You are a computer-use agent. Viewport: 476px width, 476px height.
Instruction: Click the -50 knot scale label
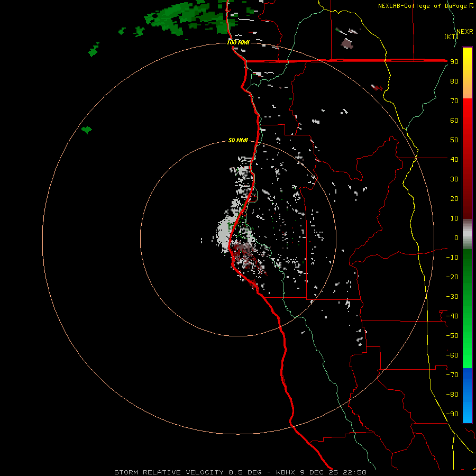click(452, 336)
